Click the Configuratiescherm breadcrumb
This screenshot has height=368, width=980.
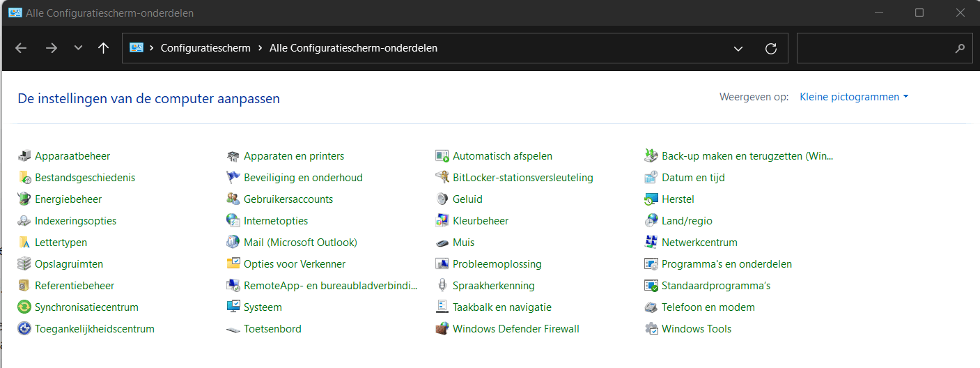coord(205,48)
